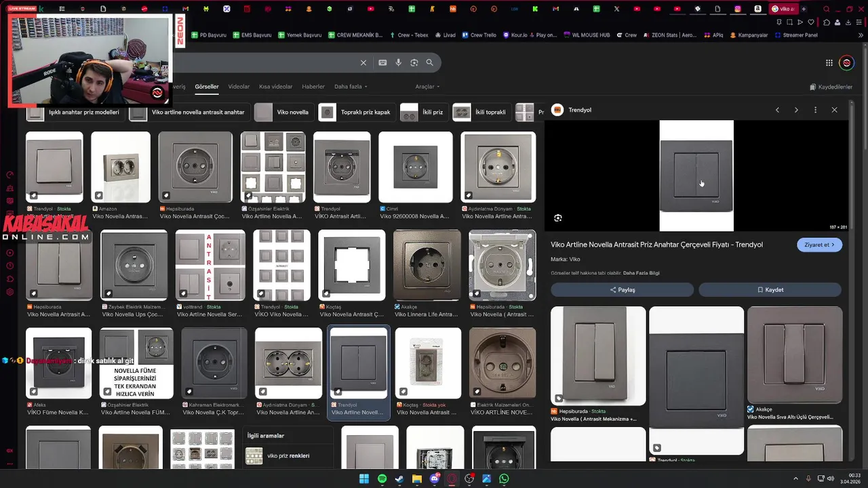The height and width of the screenshot is (488, 868).
Task: Switch to the Kısa videolar tab
Action: click(276, 87)
